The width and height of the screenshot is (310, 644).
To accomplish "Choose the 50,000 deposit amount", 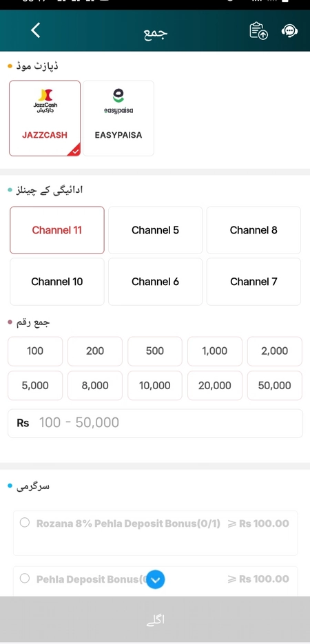I will point(275,386).
